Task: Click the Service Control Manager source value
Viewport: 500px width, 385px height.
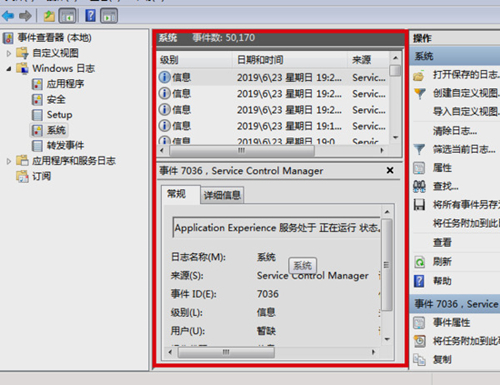Action: tap(313, 276)
